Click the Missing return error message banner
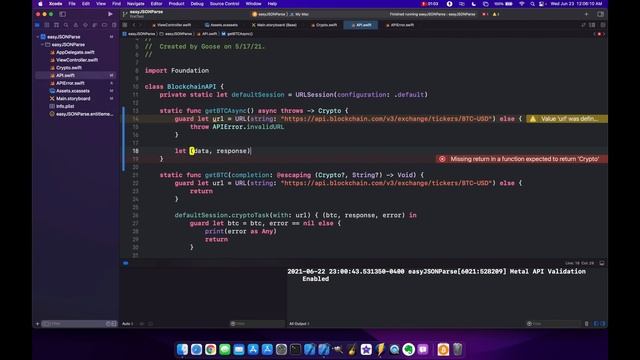Screen dimensions: 640x360 pos(522,159)
